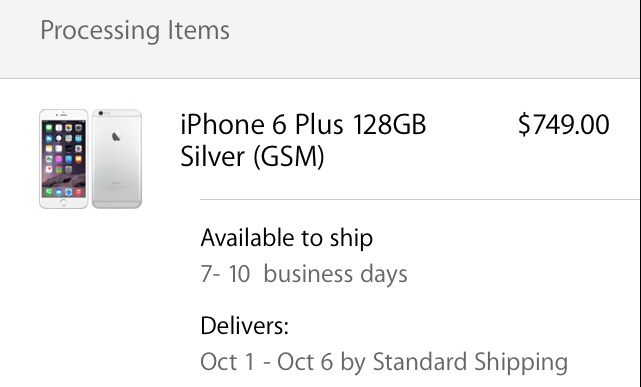641x387 pixels.
Task: Click the green Phone icon in the iPhone dock
Action: 49,192
